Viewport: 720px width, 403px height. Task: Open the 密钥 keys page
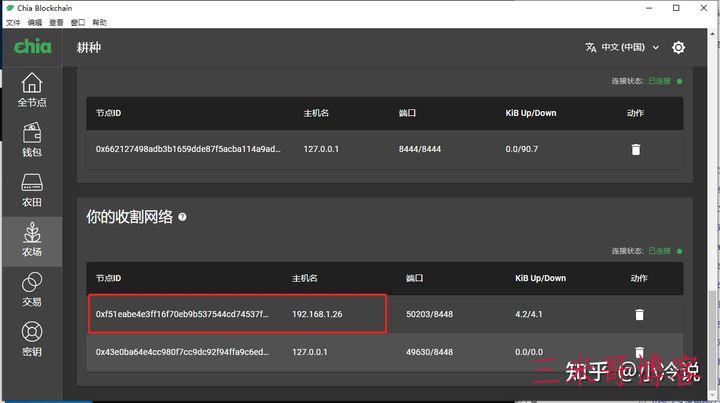tap(32, 340)
